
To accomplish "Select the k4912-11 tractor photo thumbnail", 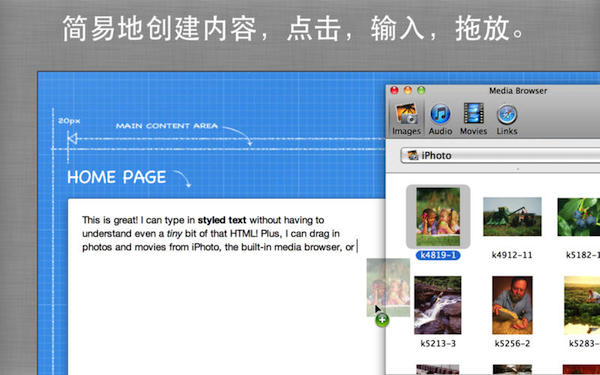I will coord(512,217).
